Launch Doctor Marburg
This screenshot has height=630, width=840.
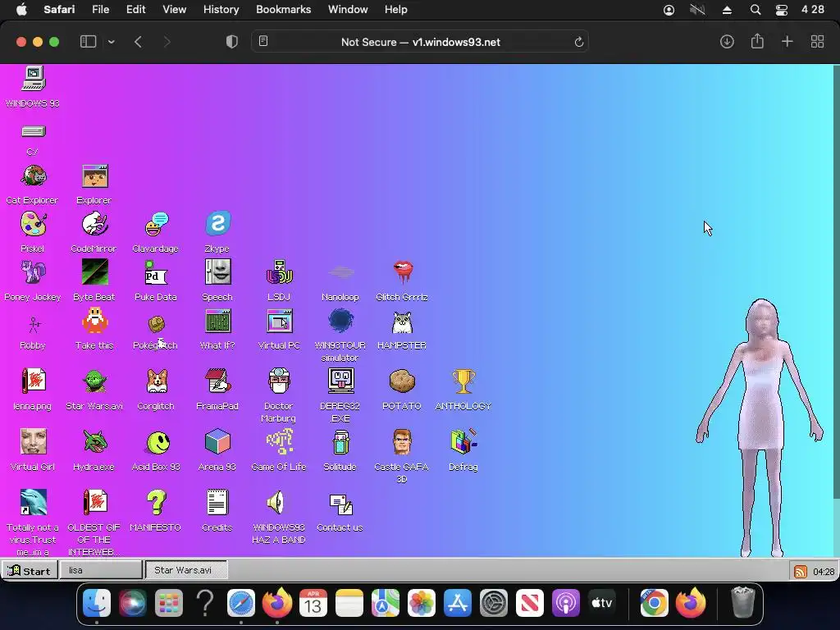(x=280, y=381)
